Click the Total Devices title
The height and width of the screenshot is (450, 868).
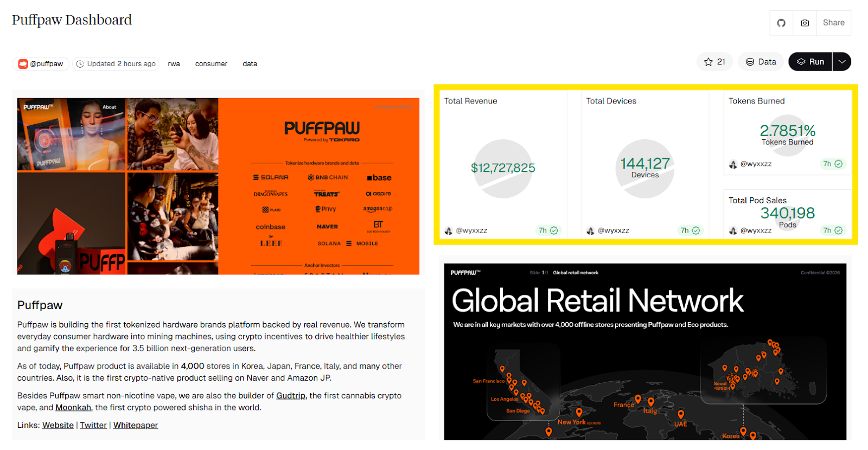point(611,101)
